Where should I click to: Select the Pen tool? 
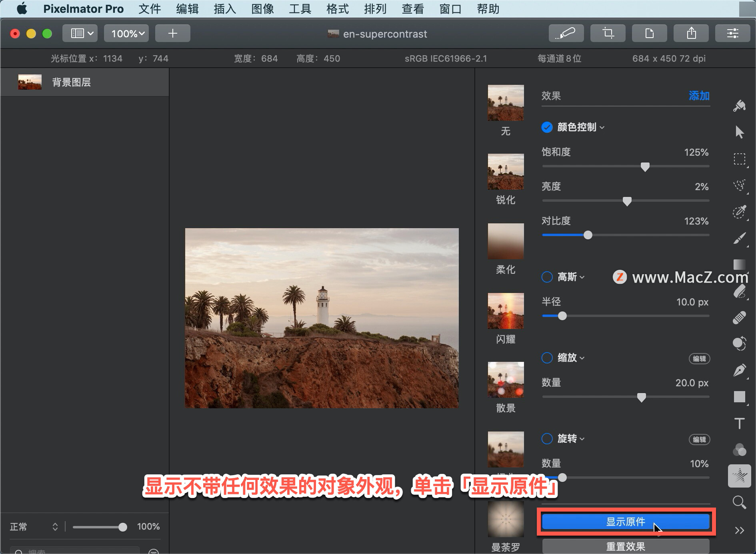coord(739,370)
